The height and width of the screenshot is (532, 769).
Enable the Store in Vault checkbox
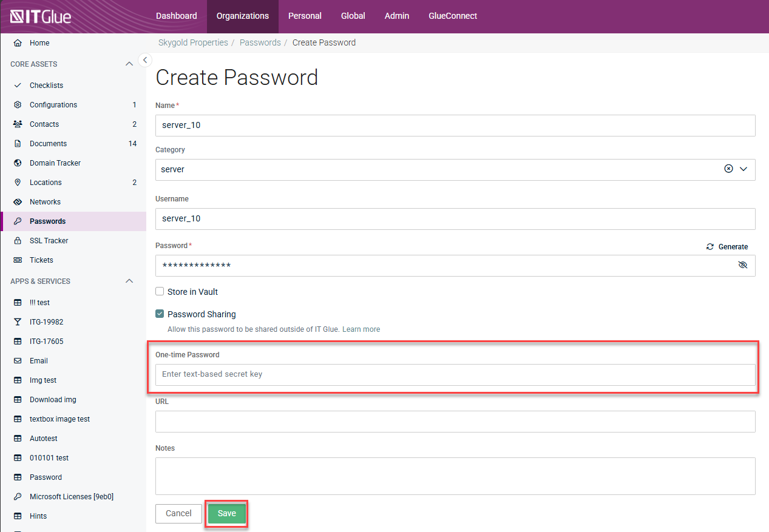coord(160,291)
